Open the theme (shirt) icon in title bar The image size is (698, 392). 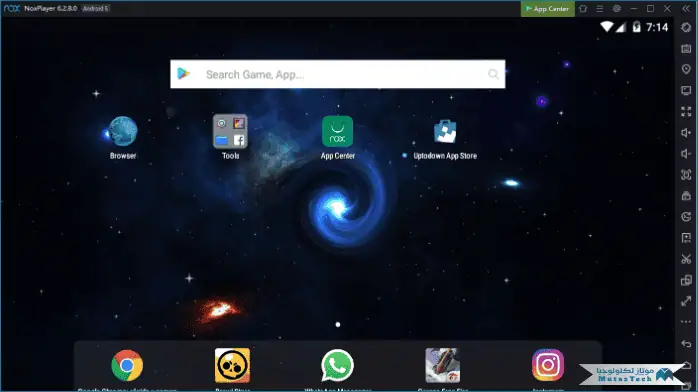[583, 8]
